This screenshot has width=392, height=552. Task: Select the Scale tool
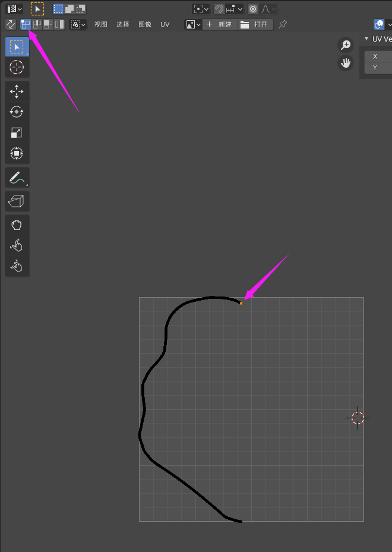pyautogui.click(x=17, y=133)
